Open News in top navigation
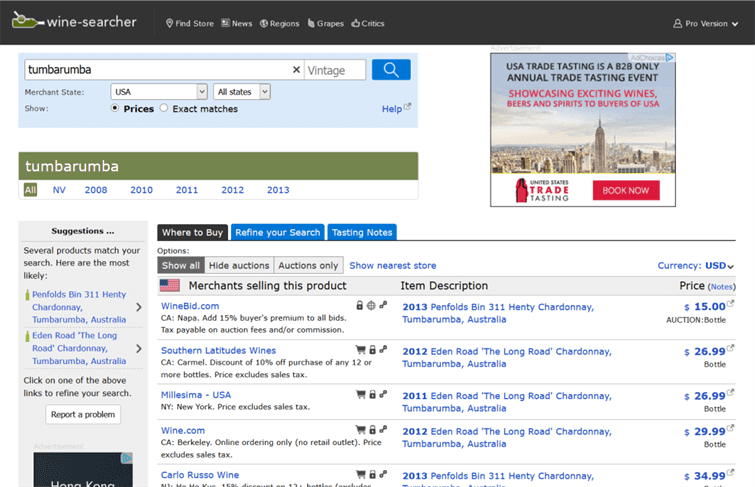 point(236,23)
